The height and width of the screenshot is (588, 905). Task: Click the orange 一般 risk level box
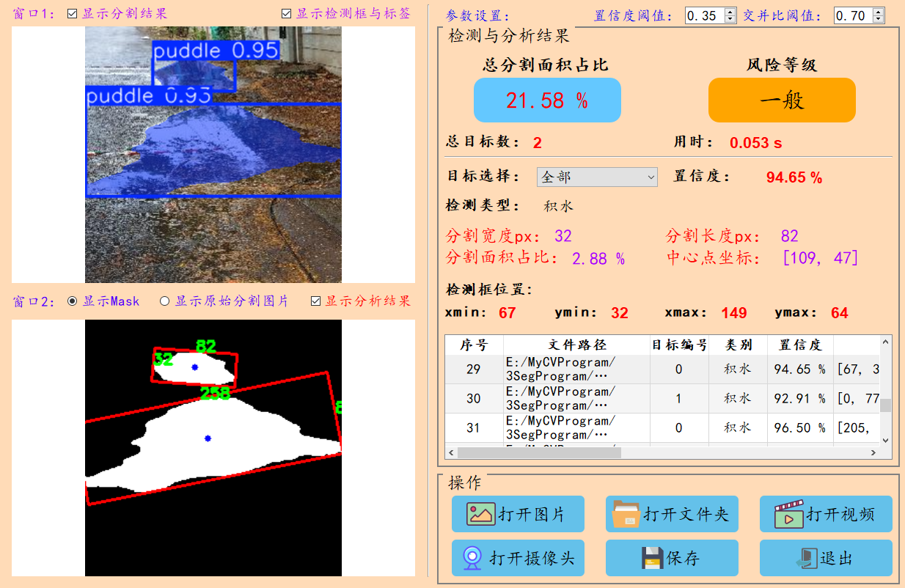782,100
